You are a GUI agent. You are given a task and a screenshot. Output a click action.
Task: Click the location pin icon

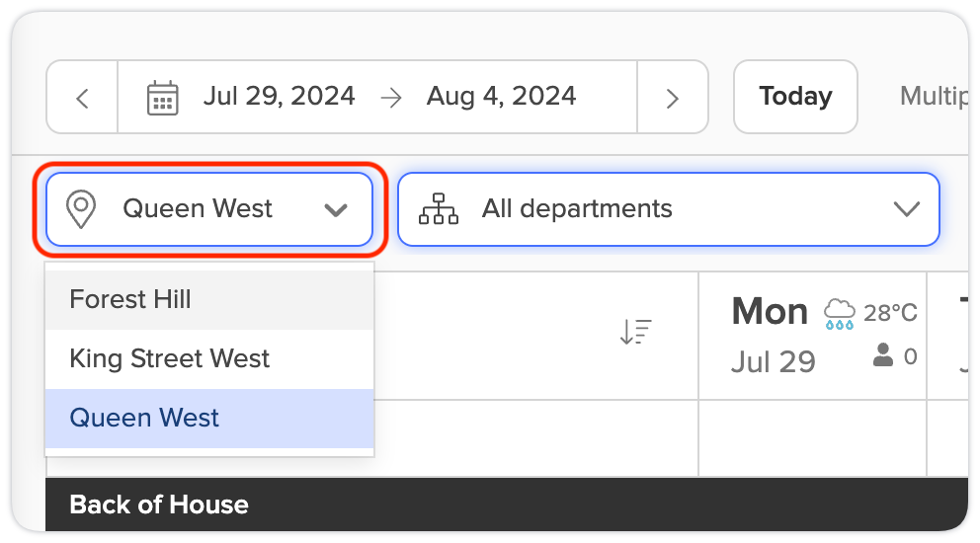(x=81, y=209)
